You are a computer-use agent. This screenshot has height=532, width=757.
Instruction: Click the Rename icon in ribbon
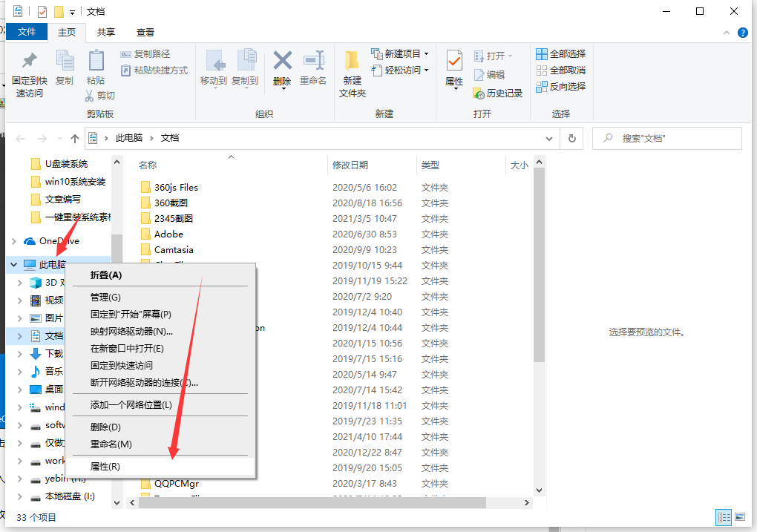tap(313, 62)
